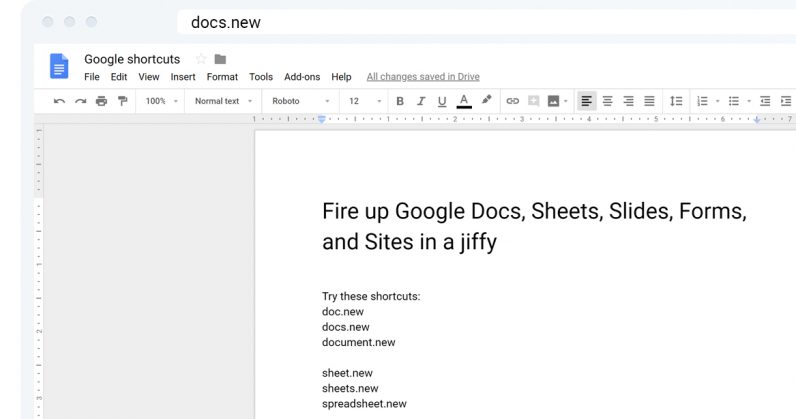Toggle italic formatting
Image resolution: width=796 pixels, height=419 pixels.
[421, 101]
